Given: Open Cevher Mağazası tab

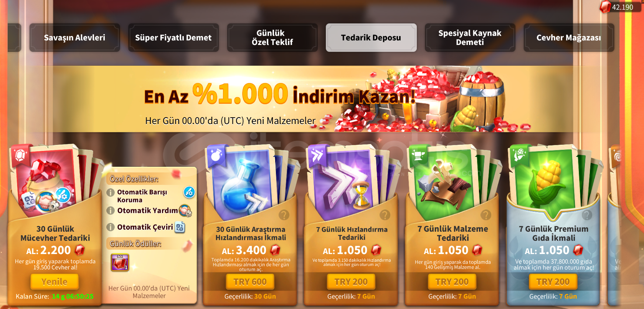Looking at the screenshot, I should pyautogui.click(x=569, y=38).
